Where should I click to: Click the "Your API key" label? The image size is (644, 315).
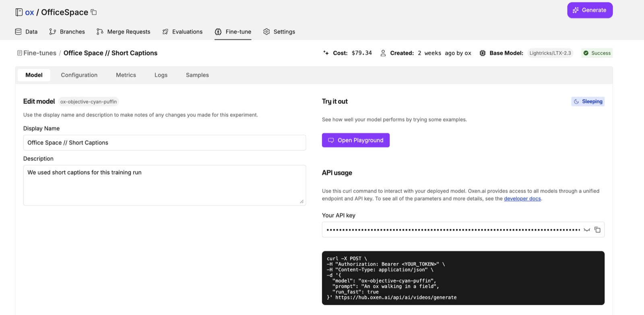tap(339, 215)
